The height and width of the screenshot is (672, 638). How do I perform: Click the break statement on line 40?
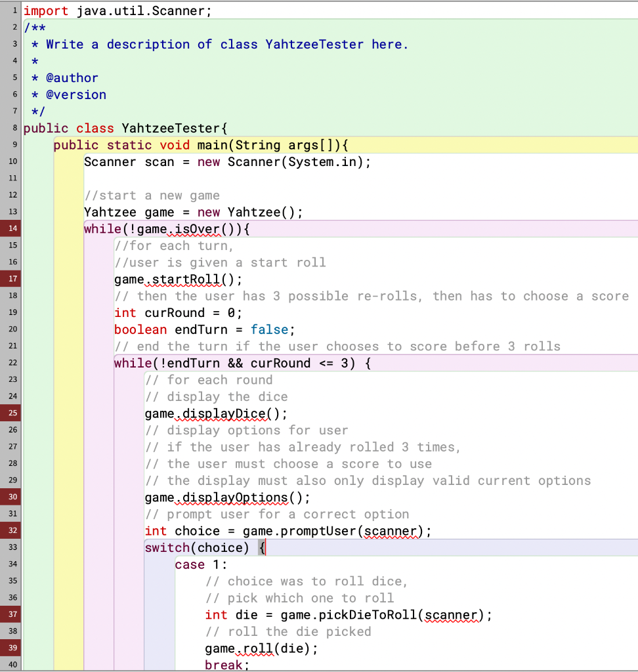[223, 665]
